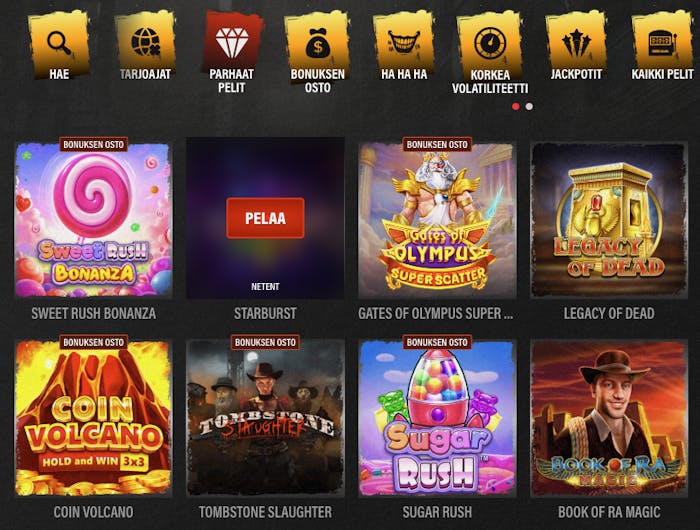The width and height of the screenshot is (700, 530).
Task: Launch Gates of Olympus Super Scatter thumbnail
Action: click(x=437, y=220)
